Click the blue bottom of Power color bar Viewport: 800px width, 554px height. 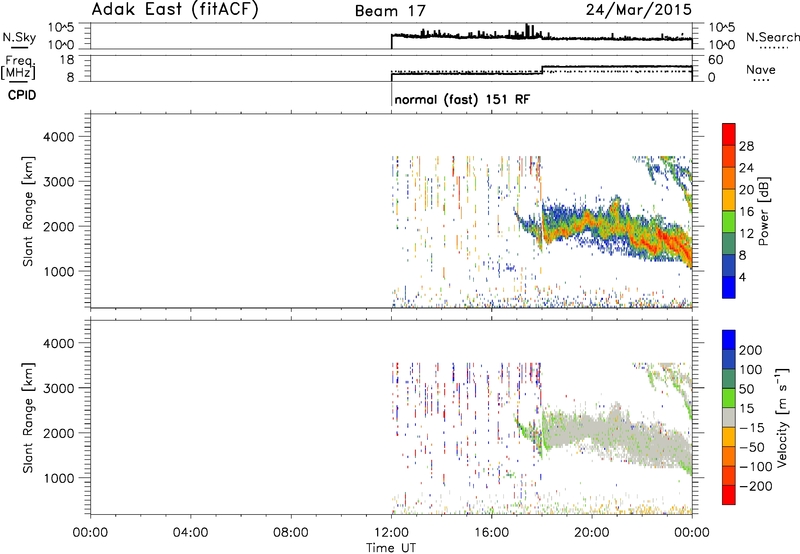[729, 287]
